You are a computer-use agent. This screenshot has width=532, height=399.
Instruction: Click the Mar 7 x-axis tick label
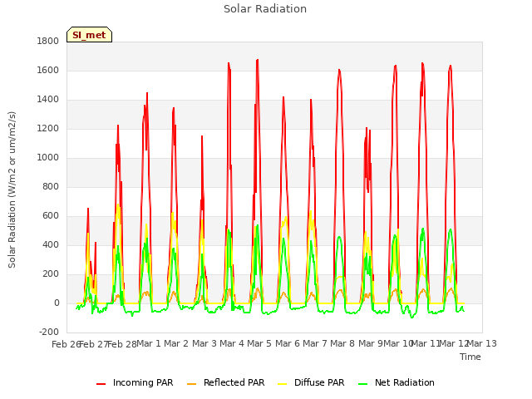point(315,343)
